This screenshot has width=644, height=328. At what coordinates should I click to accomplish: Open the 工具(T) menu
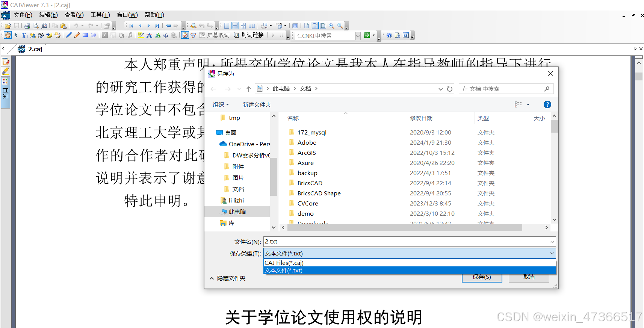click(100, 15)
